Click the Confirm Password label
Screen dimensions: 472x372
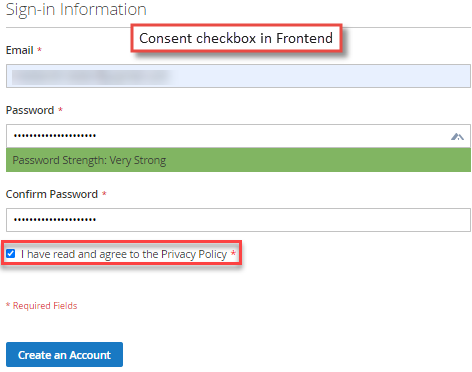point(52,194)
